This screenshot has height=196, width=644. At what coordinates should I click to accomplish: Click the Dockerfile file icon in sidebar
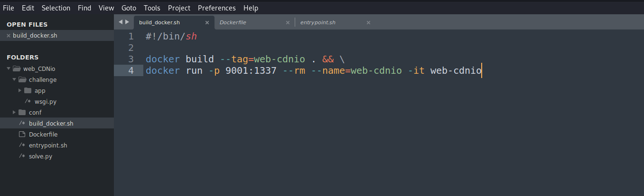22,135
